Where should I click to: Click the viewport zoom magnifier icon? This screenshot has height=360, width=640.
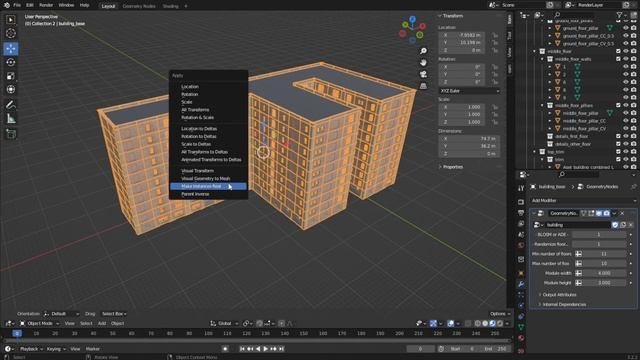423,51
